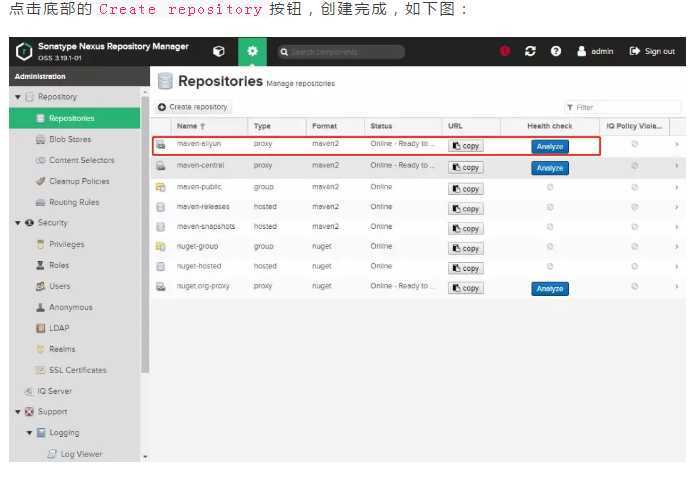Copy URL of maven-releases repository
The width and height of the screenshot is (698, 483).
pyautogui.click(x=466, y=209)
